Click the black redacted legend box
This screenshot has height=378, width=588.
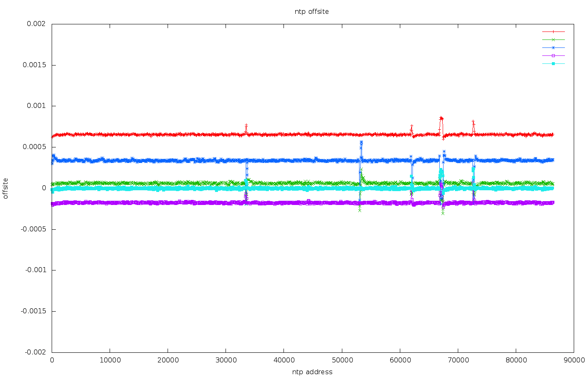click(x=512, y=50)
